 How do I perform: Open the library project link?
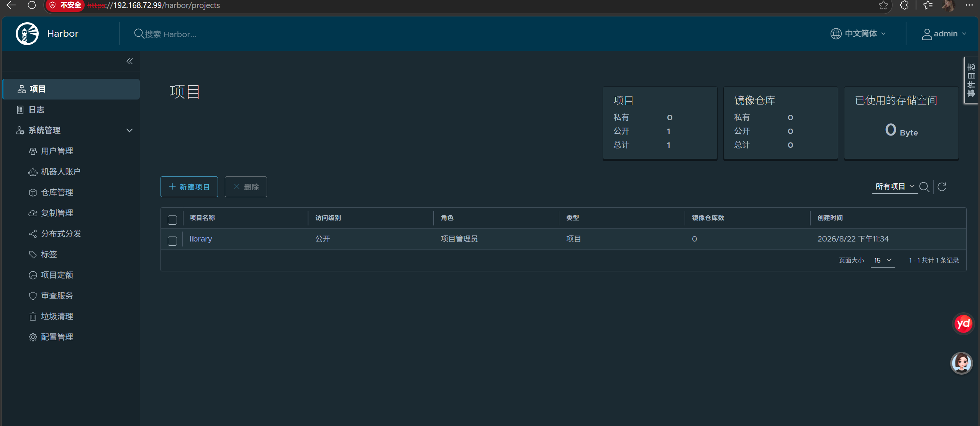[201, 239]
